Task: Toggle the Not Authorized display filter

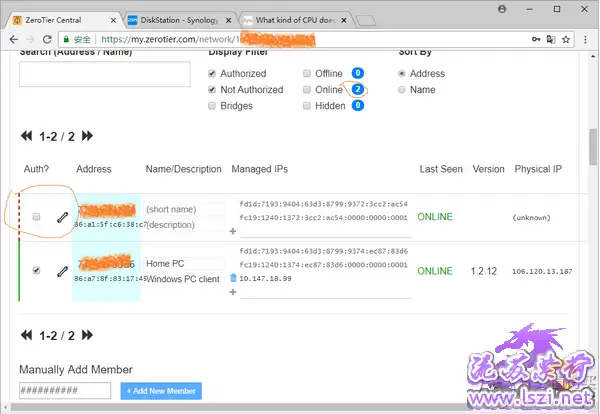Action: point(212,89)
